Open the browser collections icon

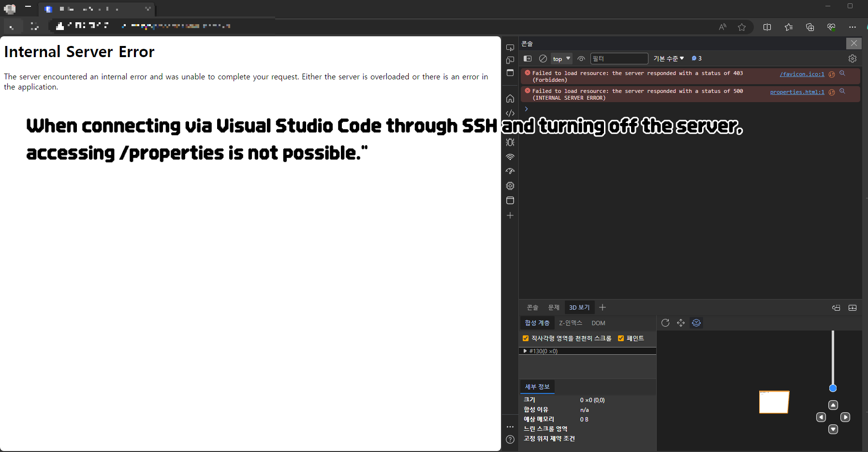(x=810, y=27)
